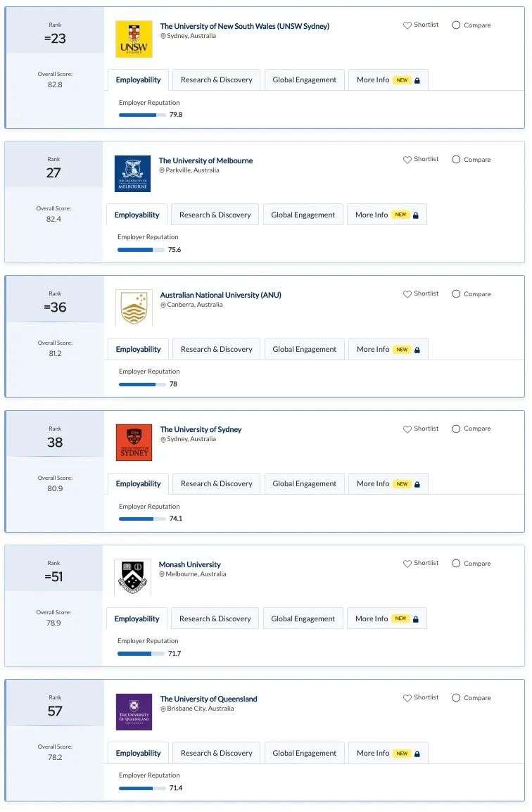Shortlist UNSW Sydney with the heart icon
Image resolution: width=532 pixels, height=812 pixels.
coord(407,25)
